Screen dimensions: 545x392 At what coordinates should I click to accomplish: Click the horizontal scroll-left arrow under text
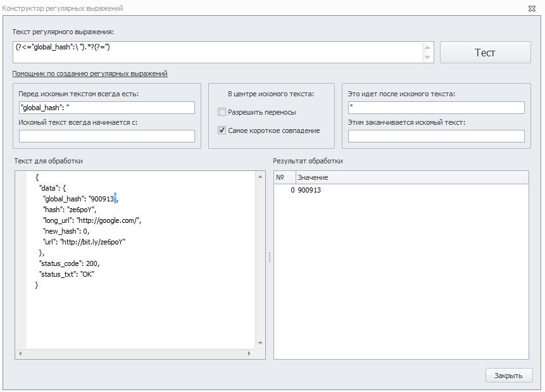(20, 353)
